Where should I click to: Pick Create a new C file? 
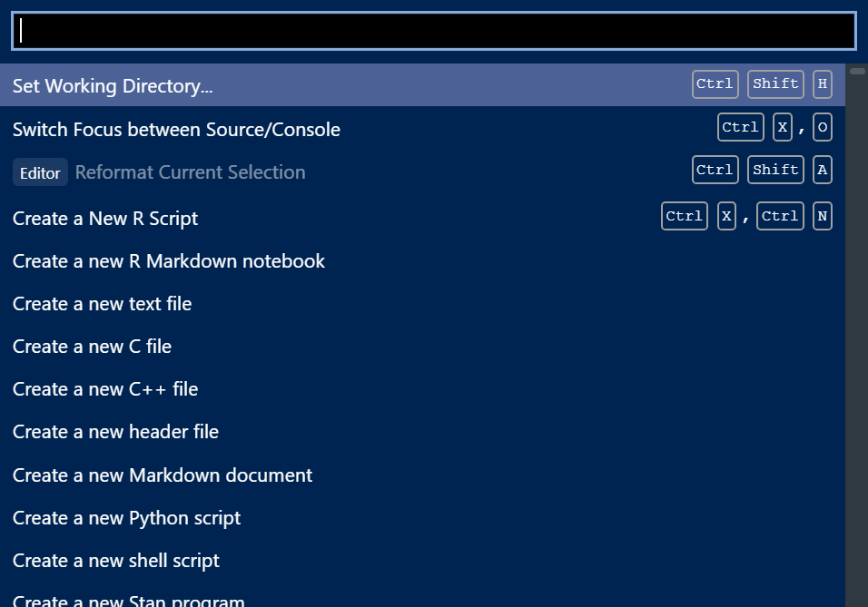pyautogui.click(x=422, y=346)
